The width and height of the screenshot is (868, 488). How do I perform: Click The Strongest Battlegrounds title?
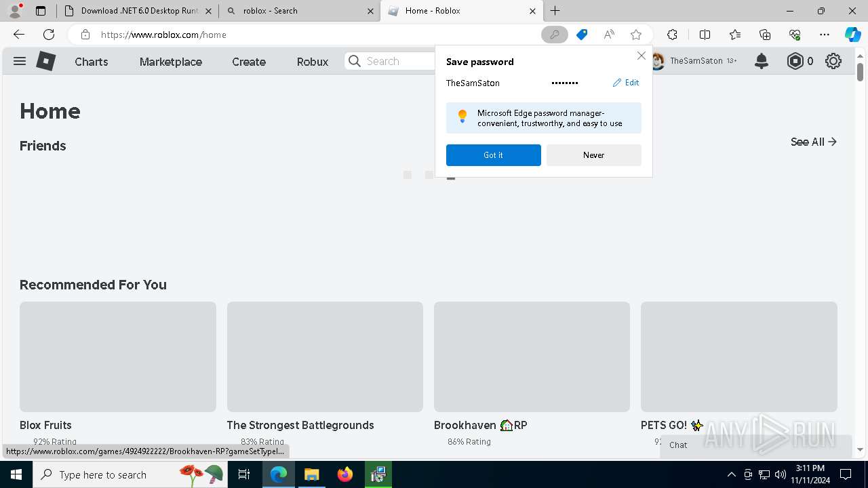pos(300,425)
